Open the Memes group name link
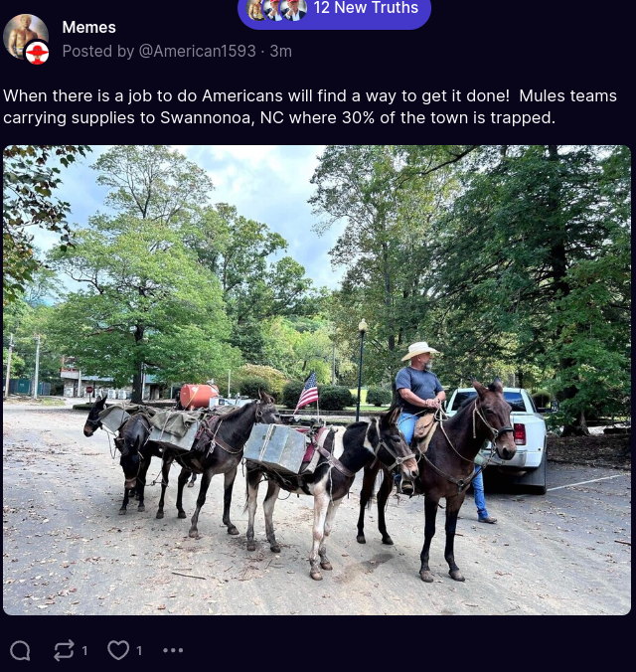The image size is (636, 672). click(88, 28)
